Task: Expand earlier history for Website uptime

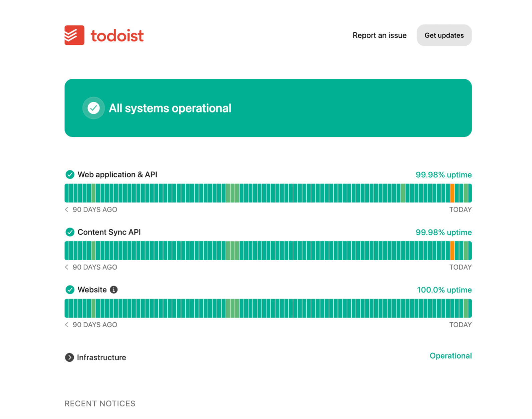Action: coord(66,325)
